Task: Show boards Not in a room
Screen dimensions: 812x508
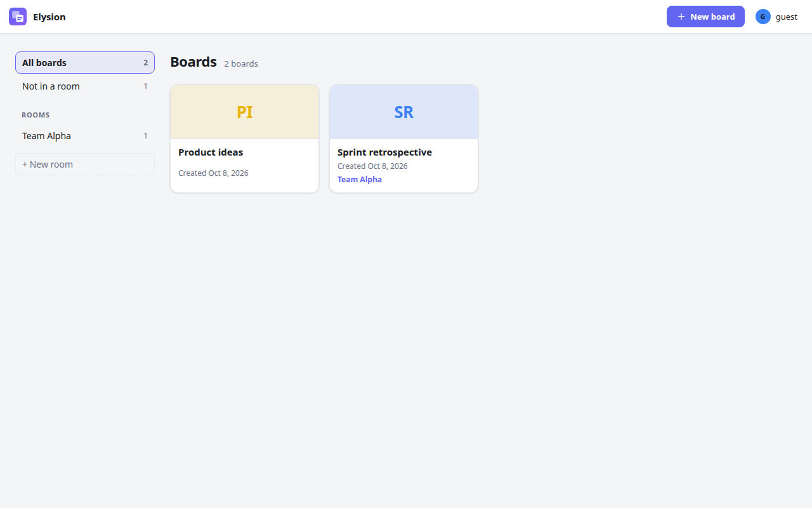Action: click(85, 86)
